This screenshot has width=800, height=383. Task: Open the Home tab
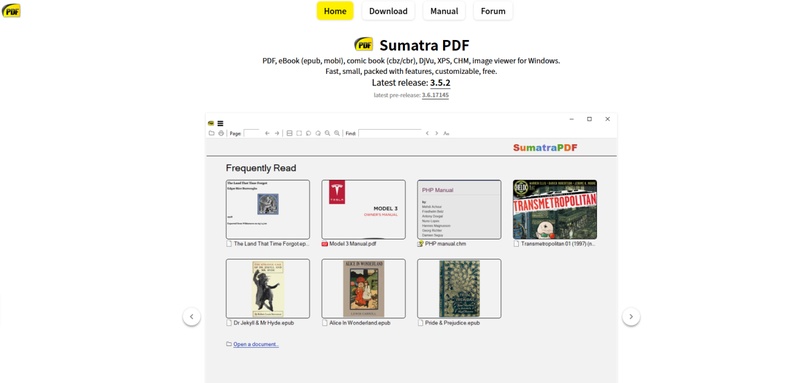coord(335,11)
